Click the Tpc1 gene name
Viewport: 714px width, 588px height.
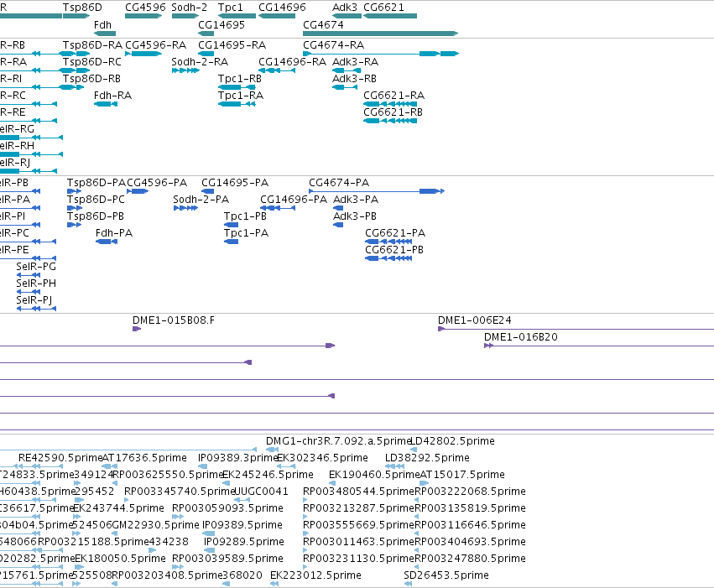coord(231,8)
